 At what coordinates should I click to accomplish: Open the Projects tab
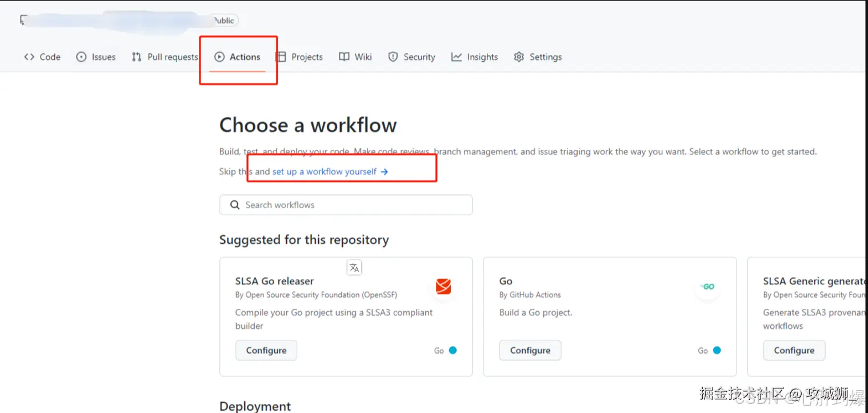299,57
